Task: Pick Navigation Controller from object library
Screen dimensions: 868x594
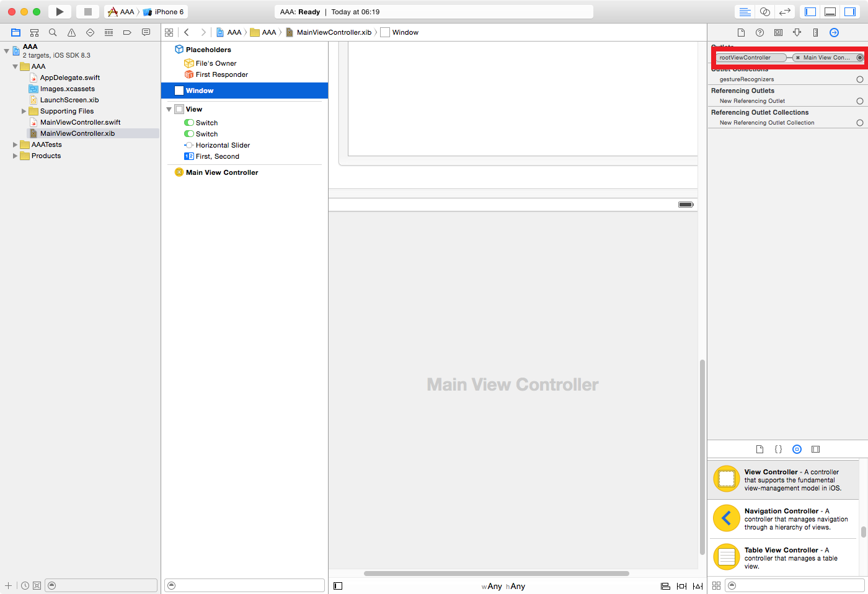Action: click(x=783, y=519)
